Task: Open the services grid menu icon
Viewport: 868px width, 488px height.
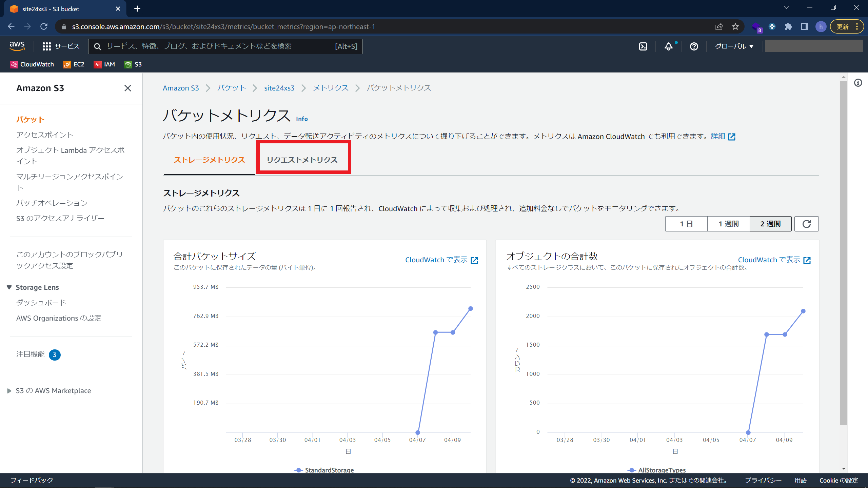Action: click(46, 46)
